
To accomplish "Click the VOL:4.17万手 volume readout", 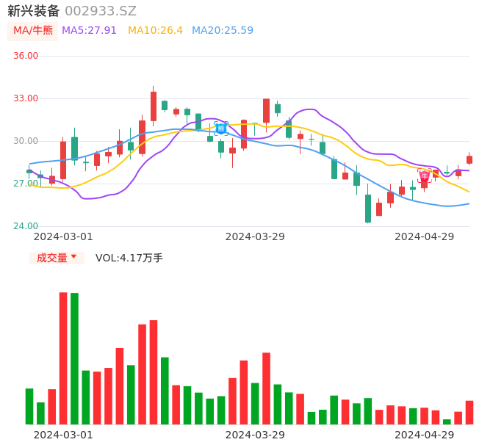I will [129, 258].
